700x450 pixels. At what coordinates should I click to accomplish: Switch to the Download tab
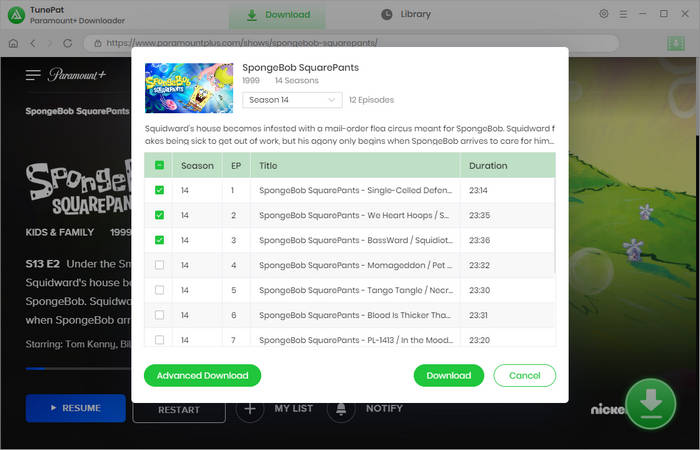pos(278,15)
